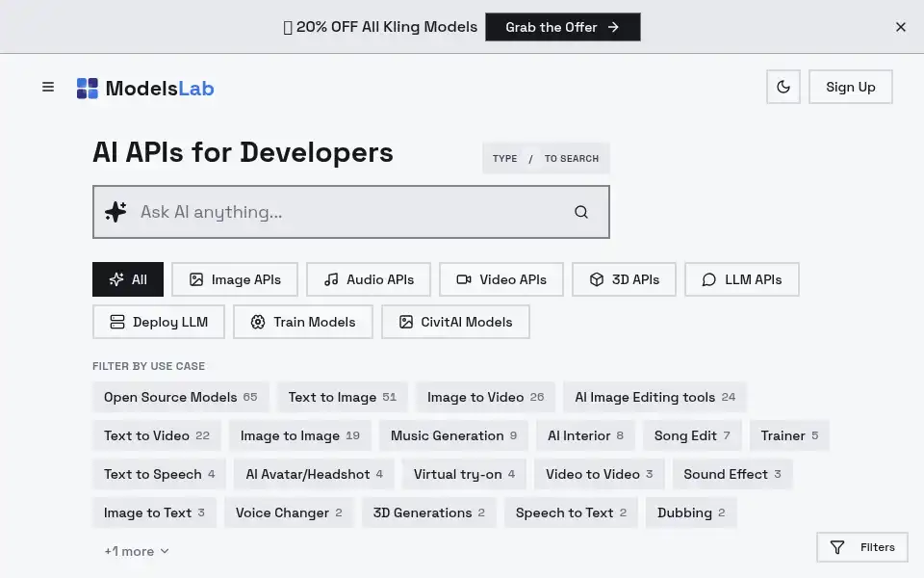This screenshot has height=578, width=924.
Task: Filter by Sound Effect
Action: (x=732, y=474)
